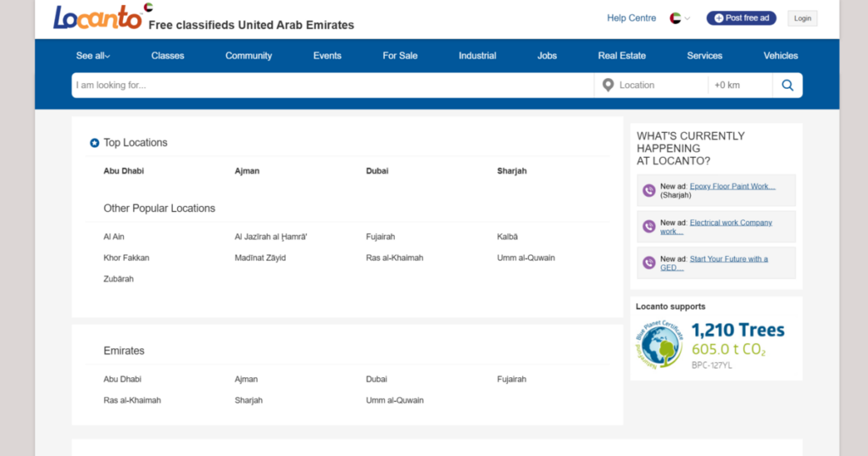Open the Events category
Image resolution: width=868 pixels, height=456 pixels.
[327, 56]
